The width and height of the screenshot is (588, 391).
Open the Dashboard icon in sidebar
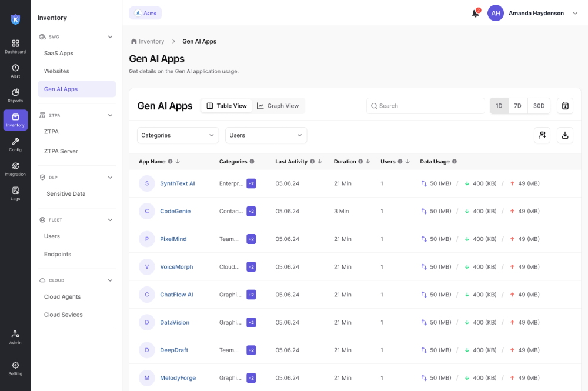[15, 46]
